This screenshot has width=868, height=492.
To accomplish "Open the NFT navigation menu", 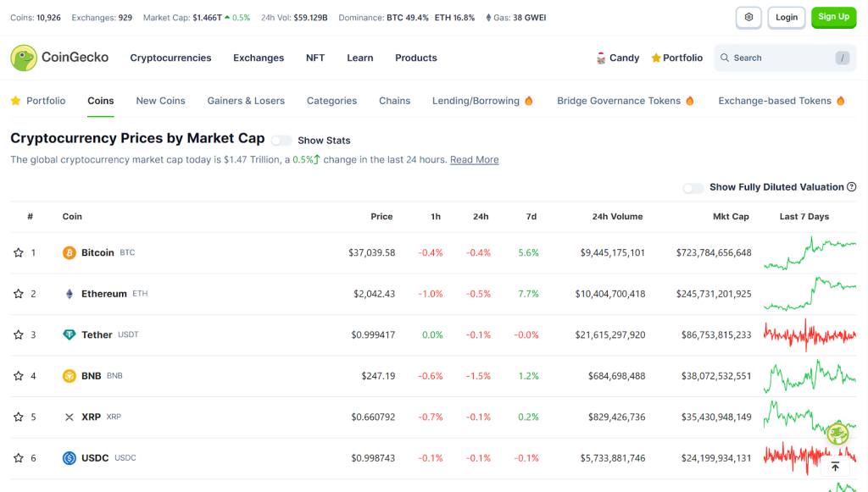I will click(315, 58).
